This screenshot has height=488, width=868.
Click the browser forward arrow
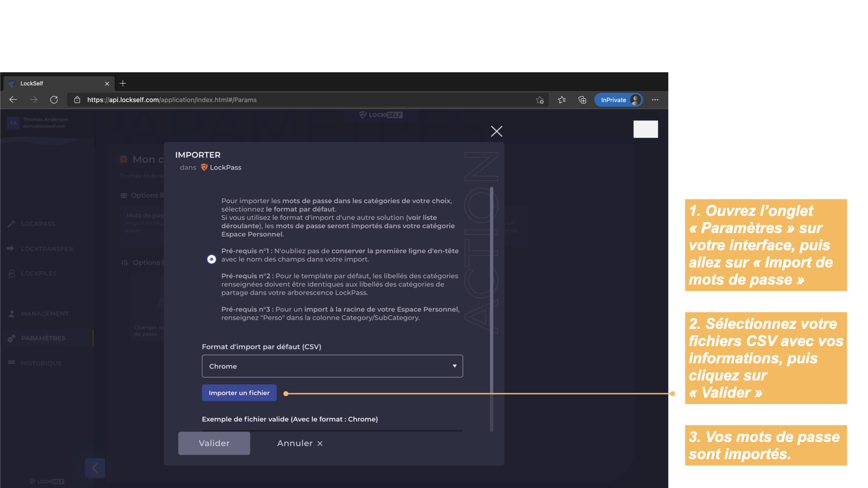[33, 100]
